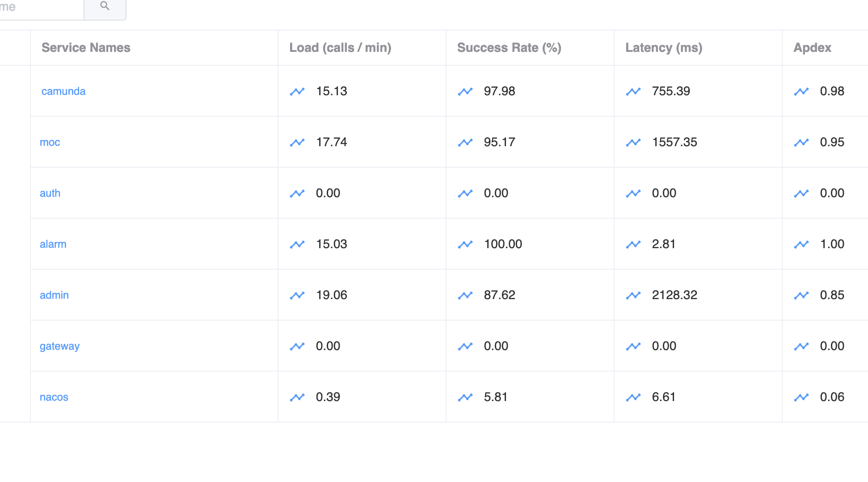Click the service name search field
Screen dimensions: 868x482
(x=40, y=7)
